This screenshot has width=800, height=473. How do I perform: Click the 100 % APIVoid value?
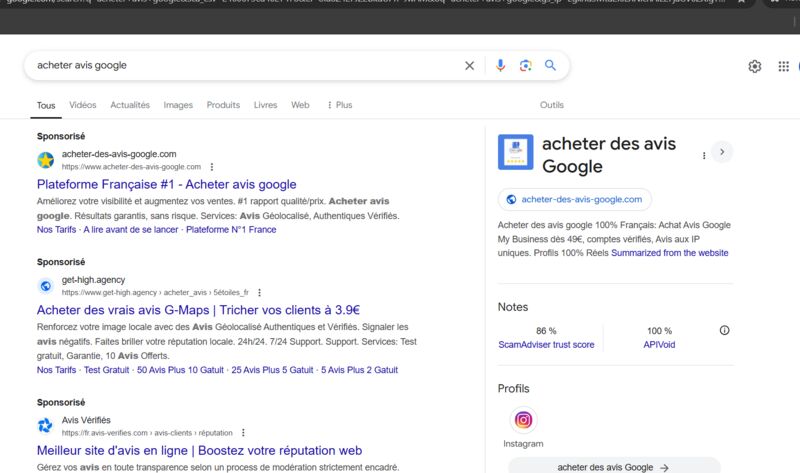coord(659,331)
